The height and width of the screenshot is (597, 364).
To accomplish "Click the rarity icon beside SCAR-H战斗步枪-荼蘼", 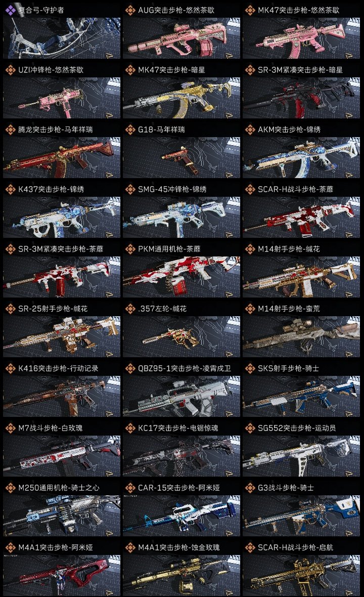I will (250, 189).
